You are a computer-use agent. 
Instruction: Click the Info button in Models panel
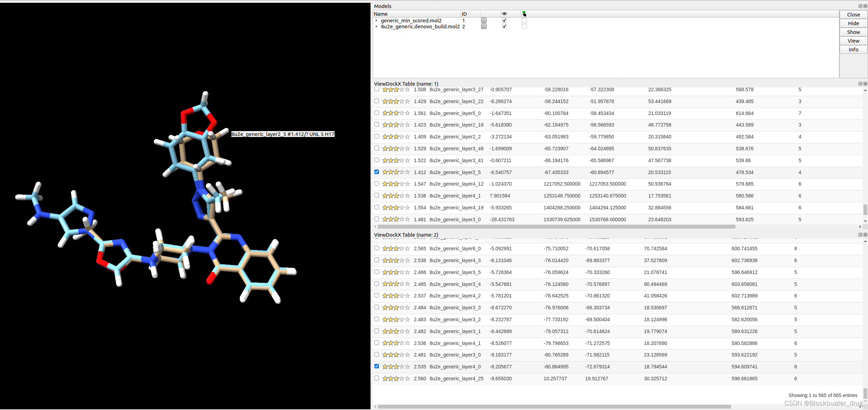click(853, 50)
